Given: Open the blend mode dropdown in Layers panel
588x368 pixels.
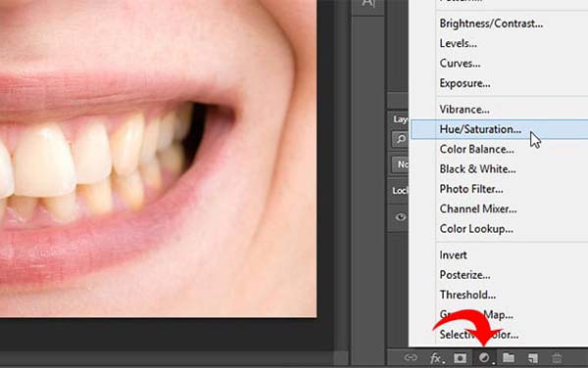Looking at the screenshot, I should point(401,164).
